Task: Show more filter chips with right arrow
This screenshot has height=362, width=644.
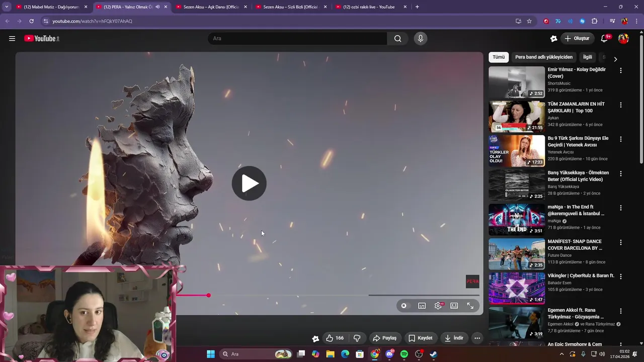Action: (x=615, y=59)
